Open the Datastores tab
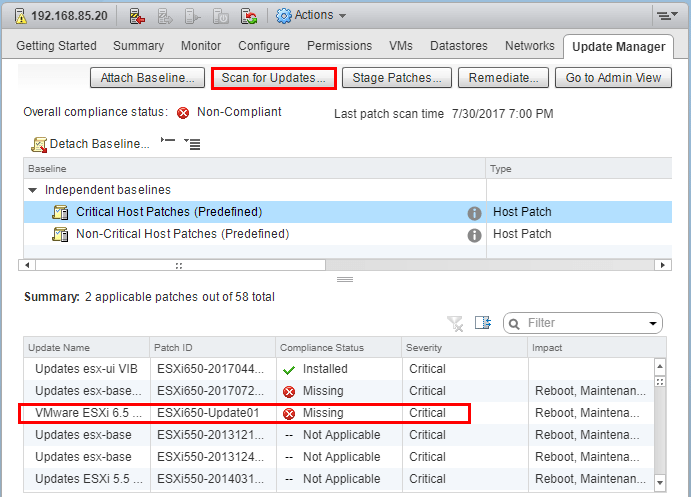The height and width of the screenshot is (497, 691). click(459, 46)
